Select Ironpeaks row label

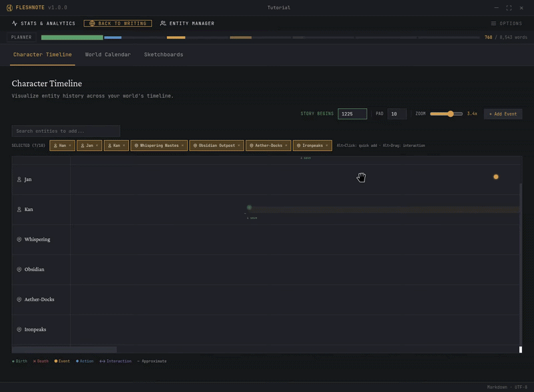(x=35, y=329)
